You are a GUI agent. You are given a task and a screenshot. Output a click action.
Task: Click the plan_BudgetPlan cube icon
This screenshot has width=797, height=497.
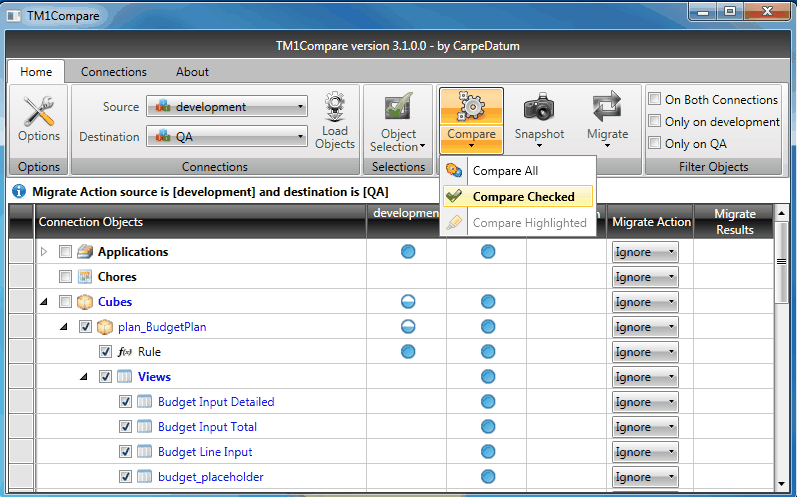pos(105,327)
